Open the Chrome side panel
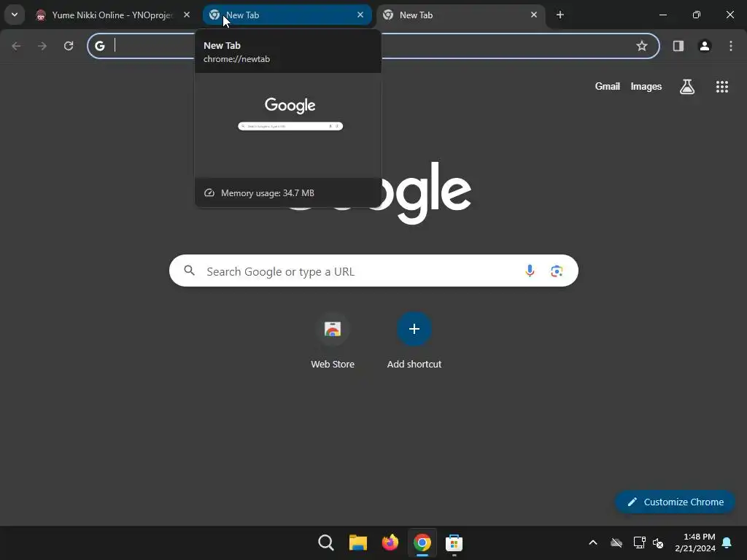Image resolution: width=747 pixels, height=560 pixels. (x=678, y=46)
